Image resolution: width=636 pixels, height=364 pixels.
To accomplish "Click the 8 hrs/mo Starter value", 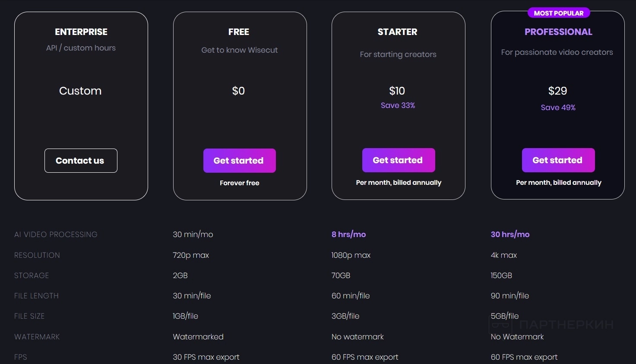I will [x=348, y=234].
